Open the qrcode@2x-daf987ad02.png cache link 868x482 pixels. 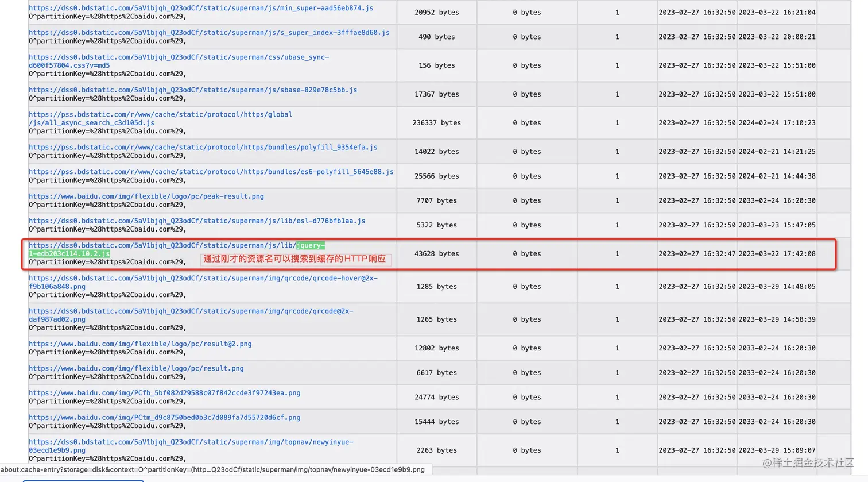click(x=191, y=315)
